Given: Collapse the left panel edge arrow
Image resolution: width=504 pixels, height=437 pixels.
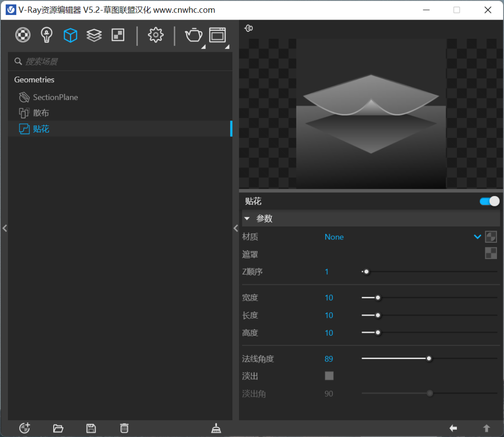Looking at the screenshot, I should [5, 228].
